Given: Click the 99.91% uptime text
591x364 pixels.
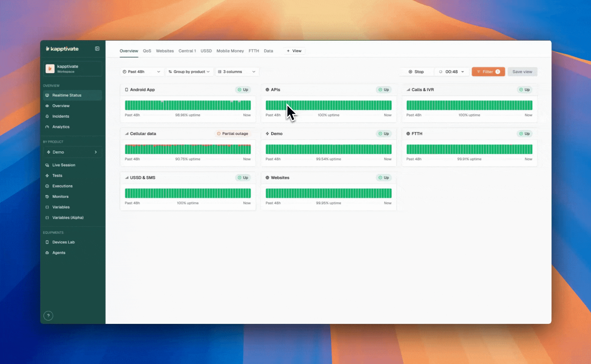Looking at the screenshot, I should click(469, 159).
